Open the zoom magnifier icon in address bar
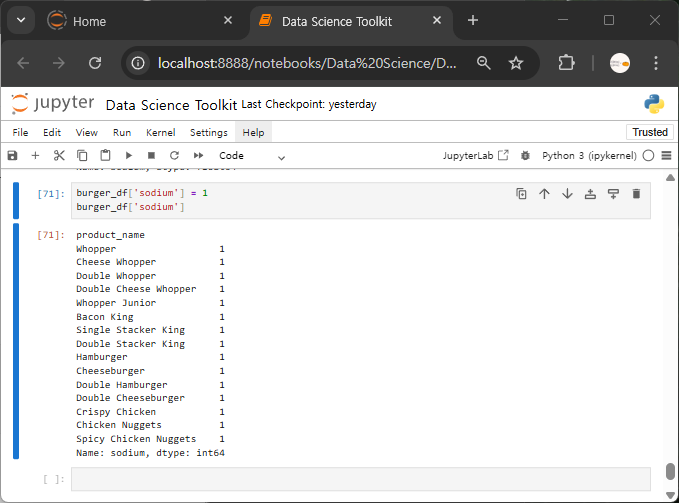This screenshot has height=503, width=679. [483, 63]
